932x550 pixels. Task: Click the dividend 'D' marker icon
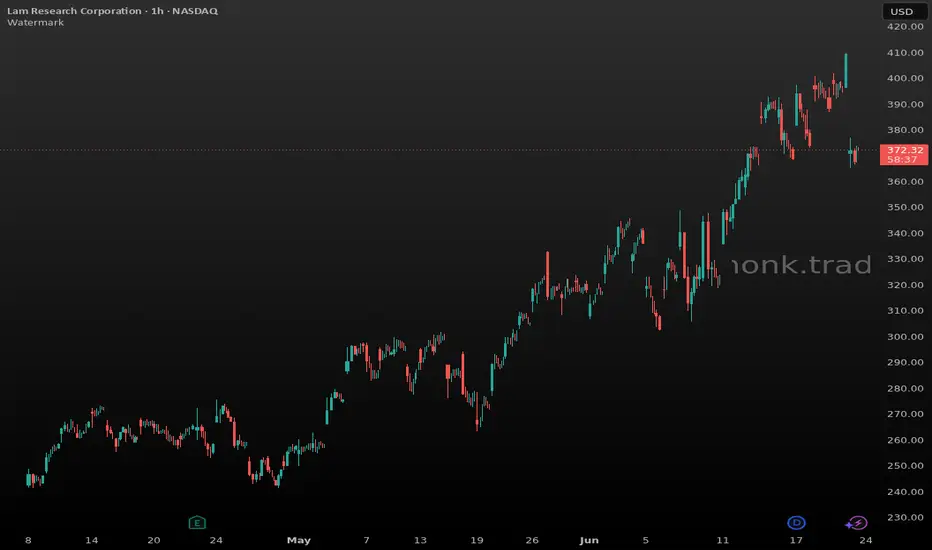[796, 523]
